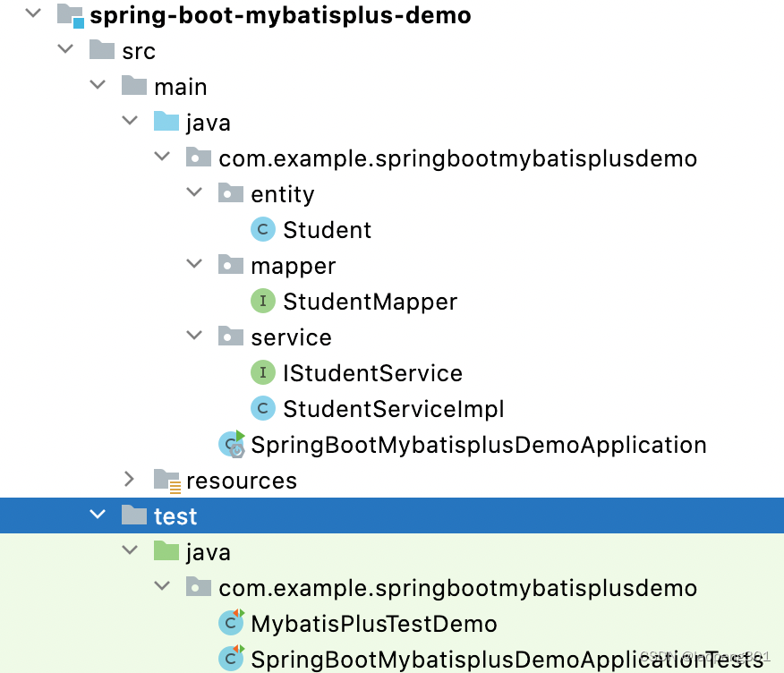Screen dimensions: 784x673
Task: Click the MybatisPlusTestDemo test class icon
Action: (232, 623)
